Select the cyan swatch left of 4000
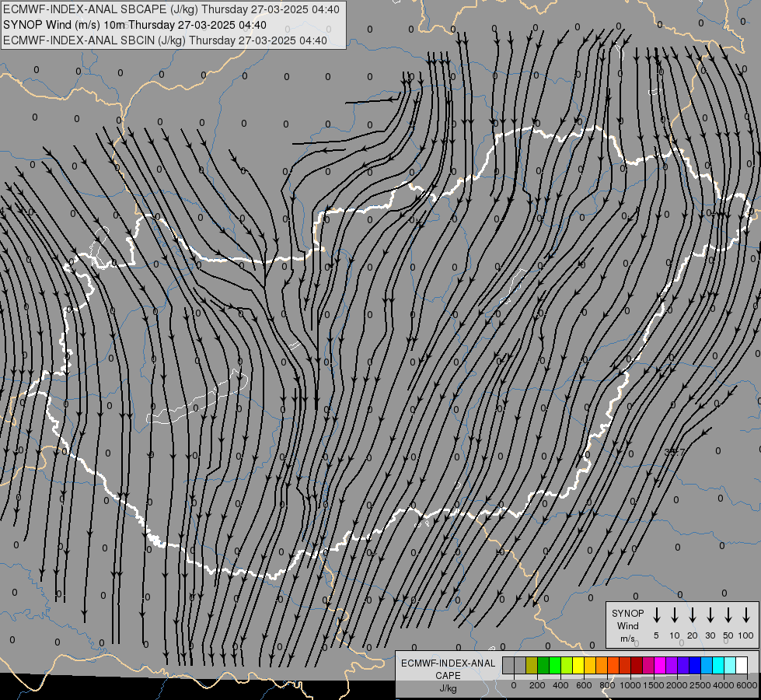Screen dimensions: 761x700 coord(717,665)
